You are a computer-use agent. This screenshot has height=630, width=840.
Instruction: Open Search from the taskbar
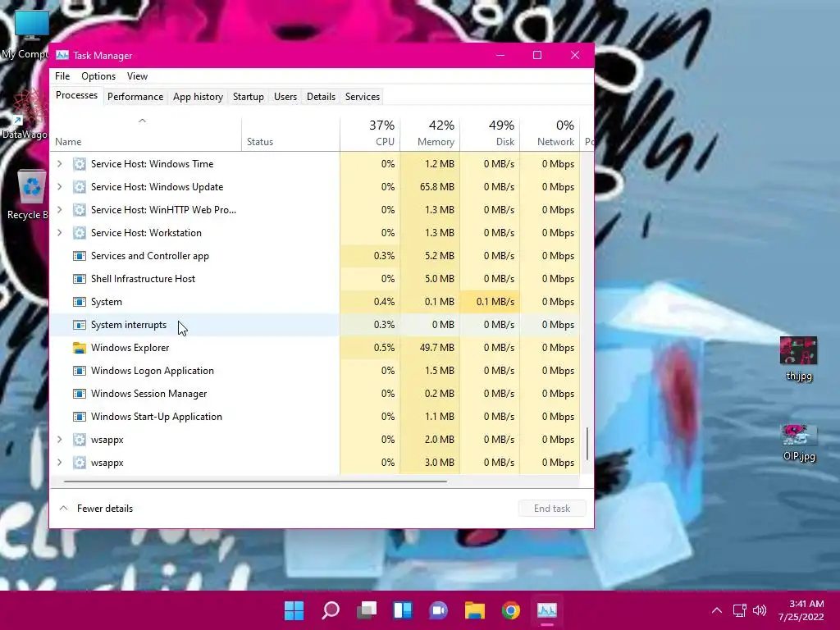(x=330, y=610)
